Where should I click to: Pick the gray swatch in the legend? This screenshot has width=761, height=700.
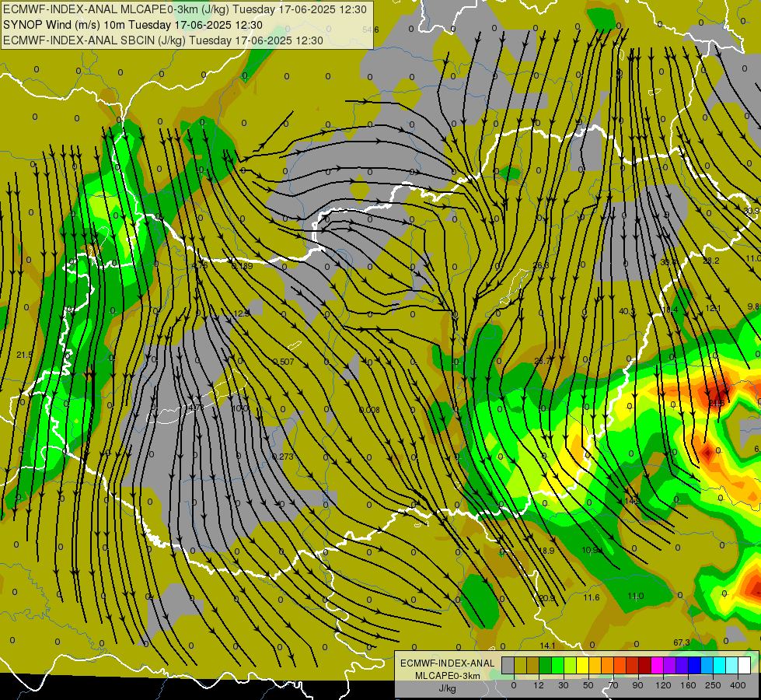coord(508,665)
